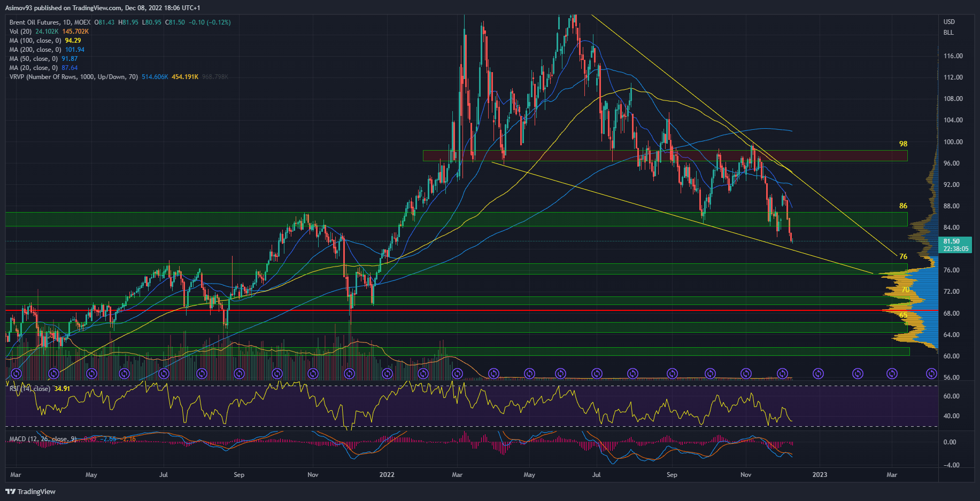Click the rightmost rollover icon on the chart

(x=931, y=374)
